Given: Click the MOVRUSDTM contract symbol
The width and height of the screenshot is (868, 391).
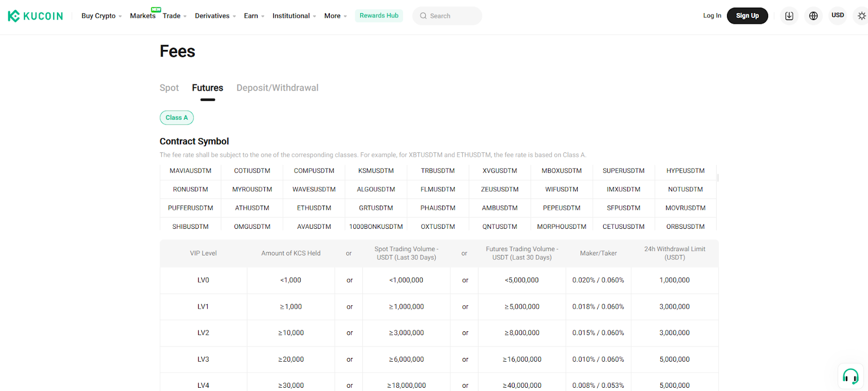Looking at the screenshot, I should tap(685, 208).
